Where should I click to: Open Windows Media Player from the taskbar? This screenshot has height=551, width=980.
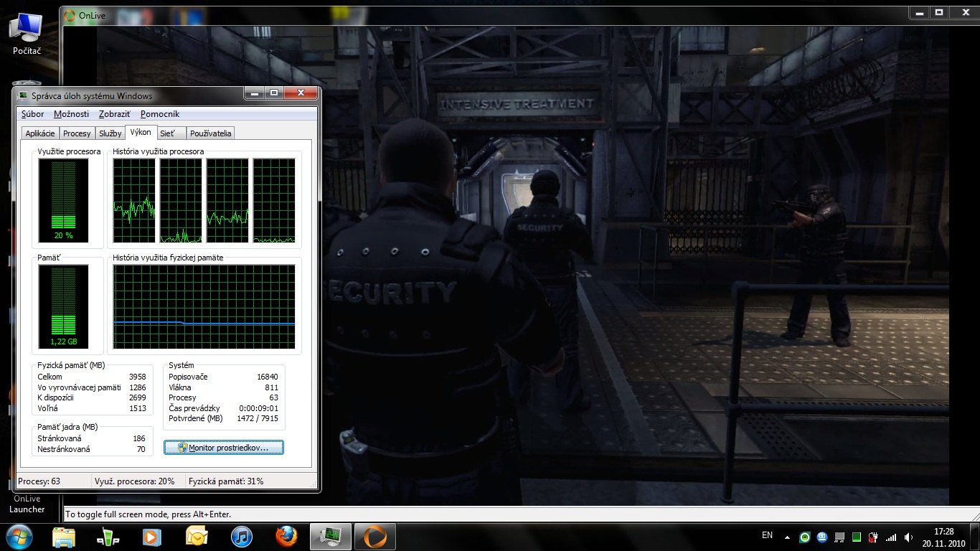point(151,537)
